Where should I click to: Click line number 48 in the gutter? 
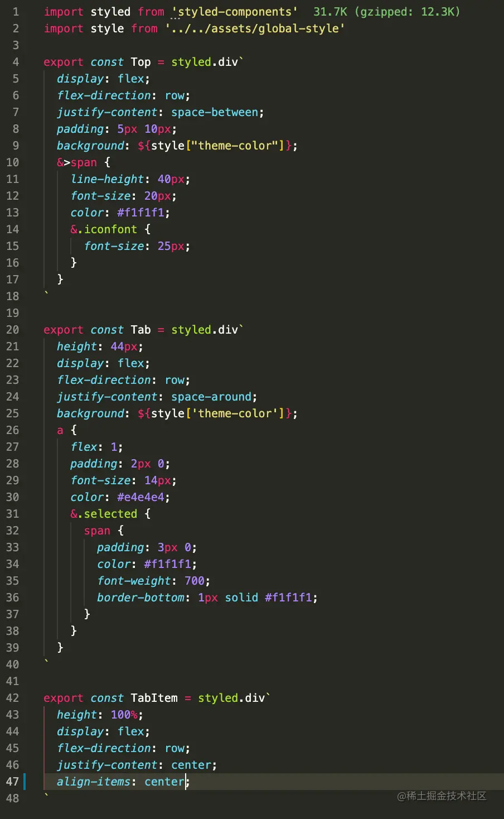click(12, 798)
